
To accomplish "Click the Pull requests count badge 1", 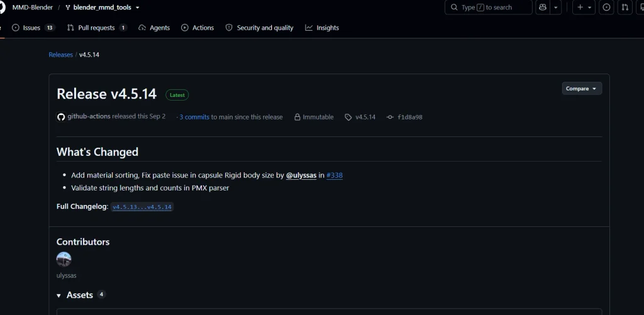I will pyautogui.click(x=123, y=28).
